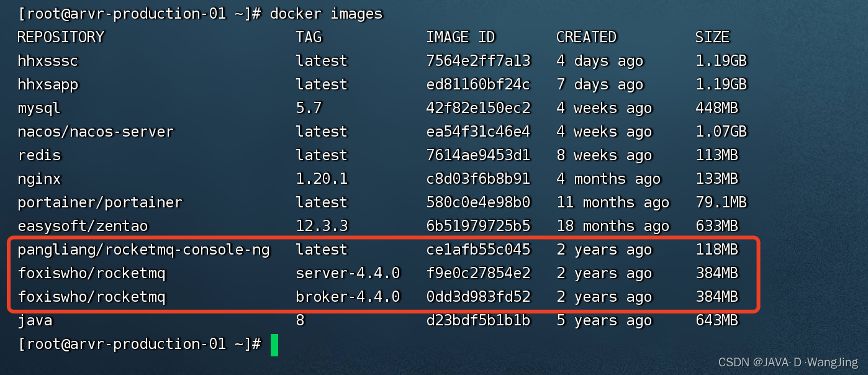Click the portainer/portainer repository text
Image resolution: width=868 pixels, height=375 pixels.
(x=99, y=202)
